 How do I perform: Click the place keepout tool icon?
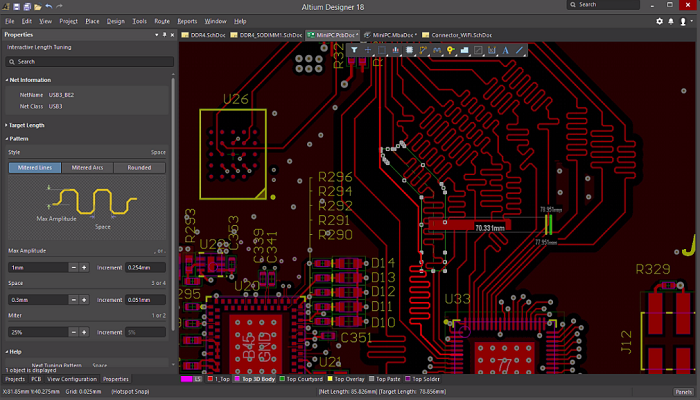478,50
